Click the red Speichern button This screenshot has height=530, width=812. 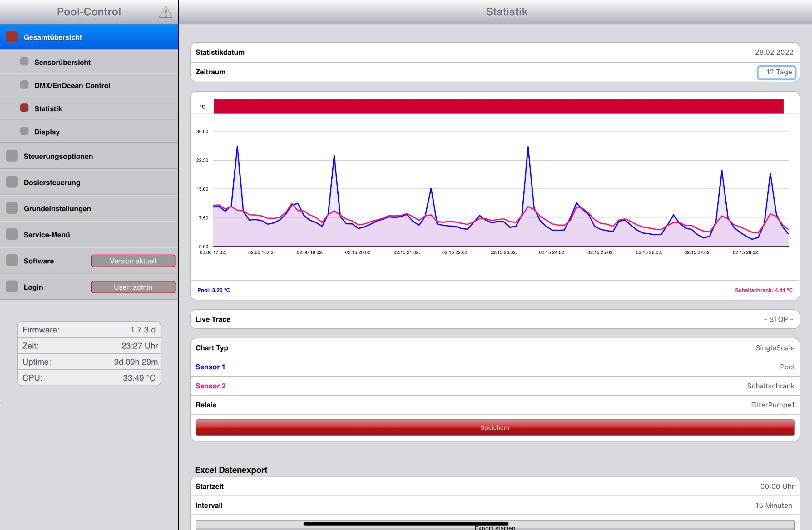pyautogui.click(x=495, y=427)
